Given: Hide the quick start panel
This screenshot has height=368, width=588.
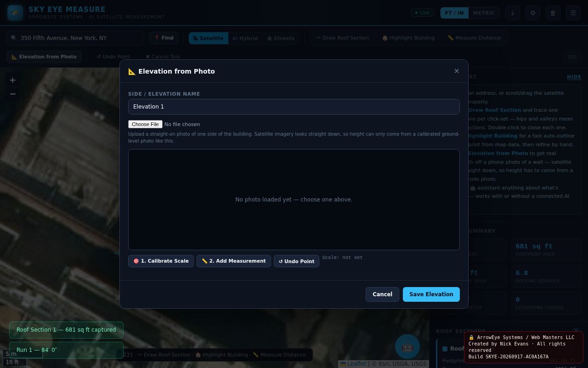Looking at the screenshot, I should point(574,77).
